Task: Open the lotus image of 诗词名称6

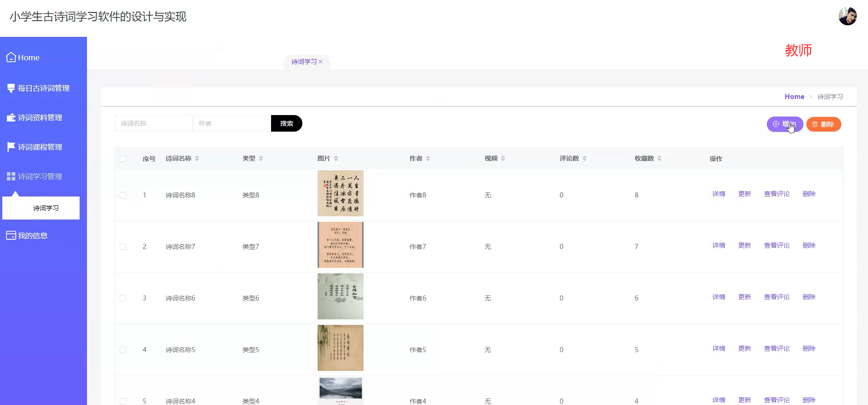Action: coord(341,296)
